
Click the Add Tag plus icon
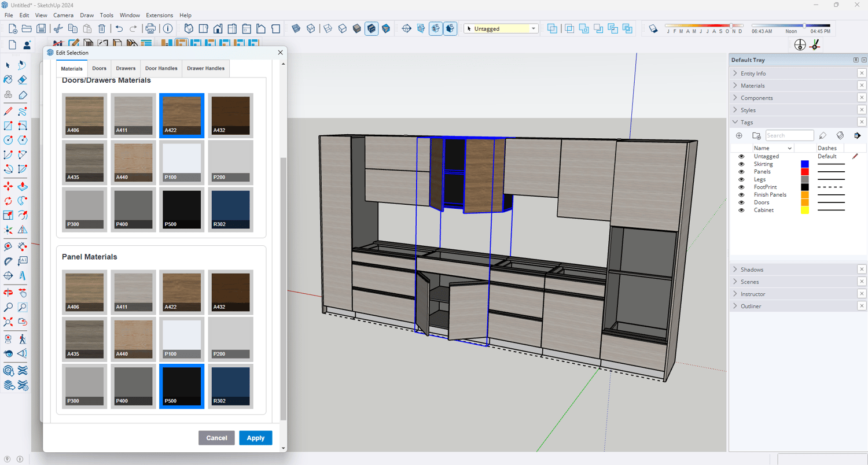[739, 136]
